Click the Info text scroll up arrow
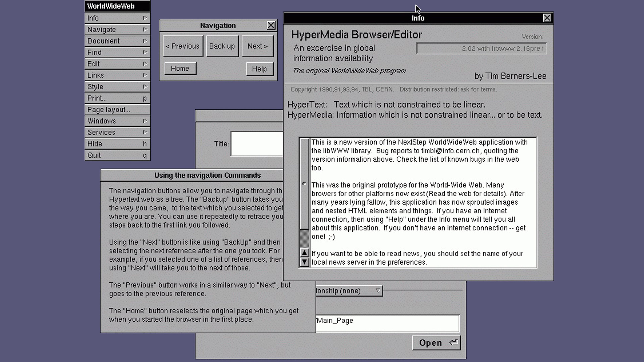The height and width of the screenshot is (362, 644). coord(304,253)
